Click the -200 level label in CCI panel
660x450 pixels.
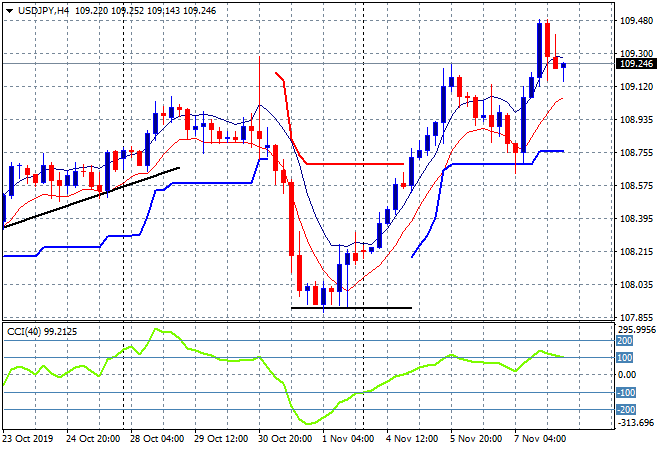point(626,409)
